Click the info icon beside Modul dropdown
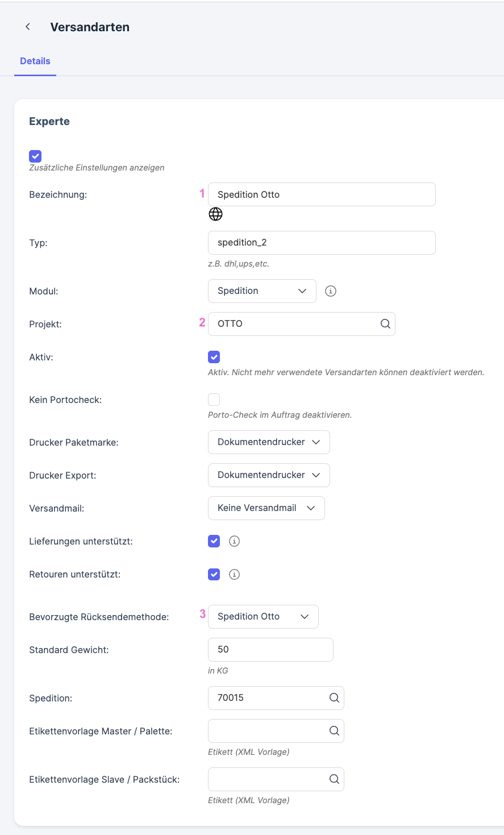The height and width of the screenshot is (835, 504). (x=331, y=291)
